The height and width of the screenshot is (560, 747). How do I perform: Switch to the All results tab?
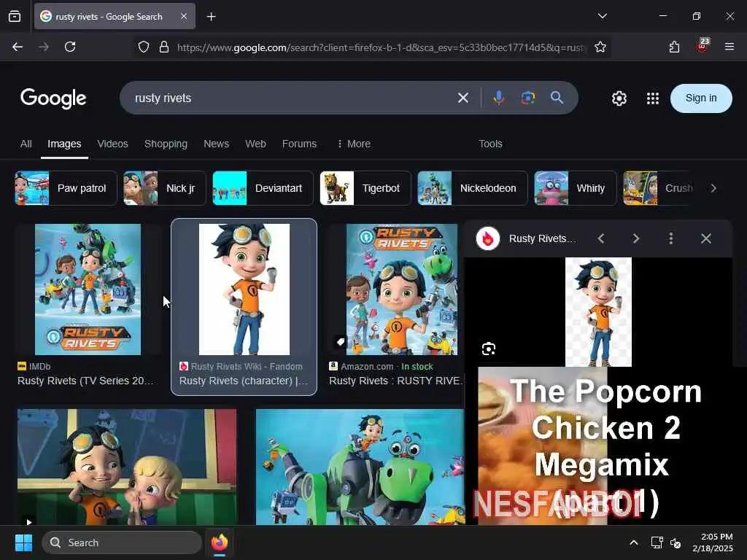coord(26,144)
